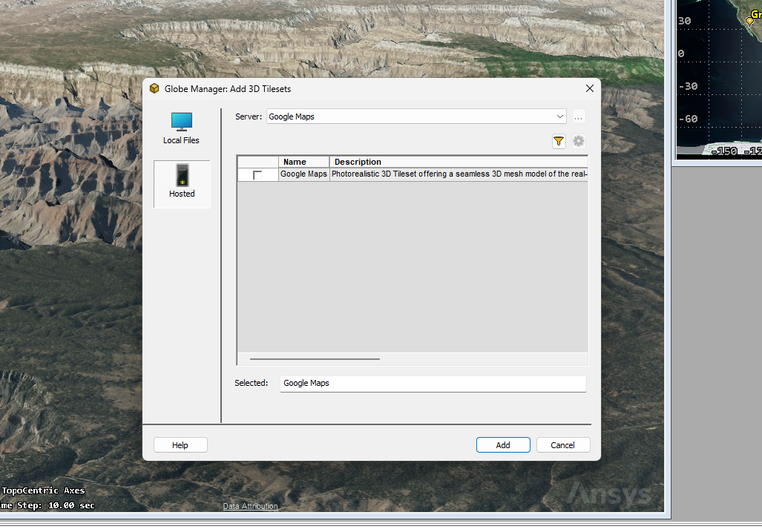Check the Google Maps tileset checkbox

(x=257, y=175)
